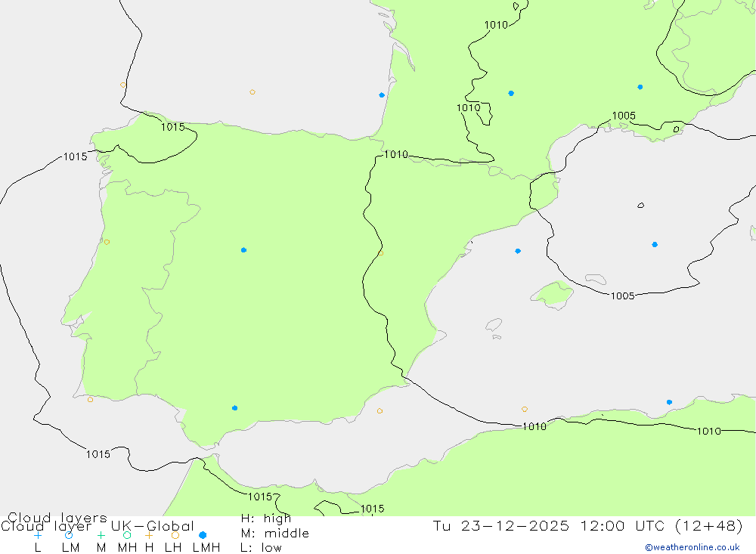Click the 'UK-Global' model label
756x554 pixels.
click(153, 526)
